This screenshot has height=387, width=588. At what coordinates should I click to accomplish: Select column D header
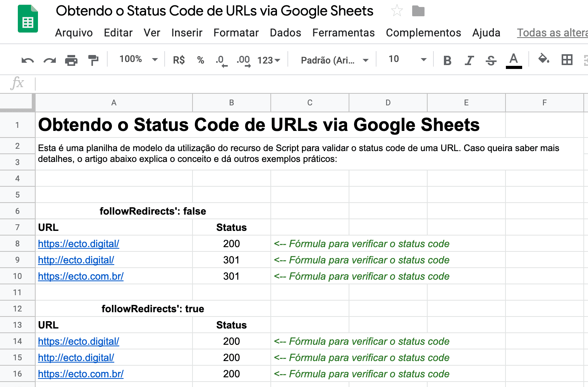(x=388, y=103)
